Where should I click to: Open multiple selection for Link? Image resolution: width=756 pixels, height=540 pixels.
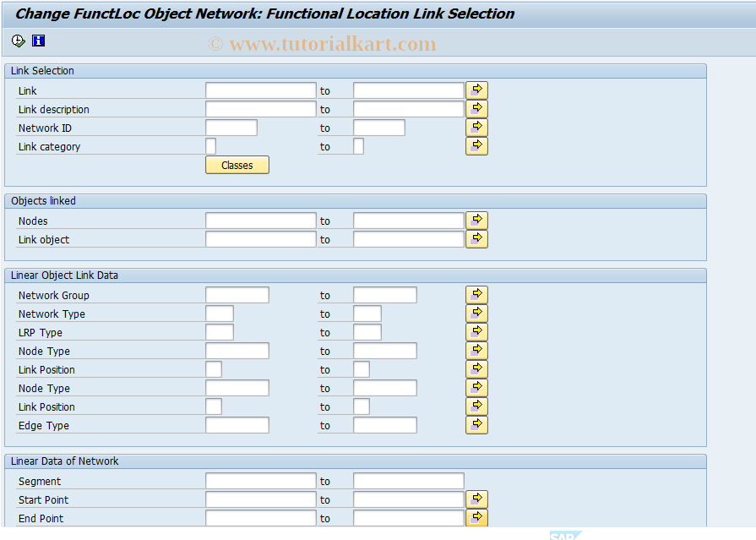477,90
